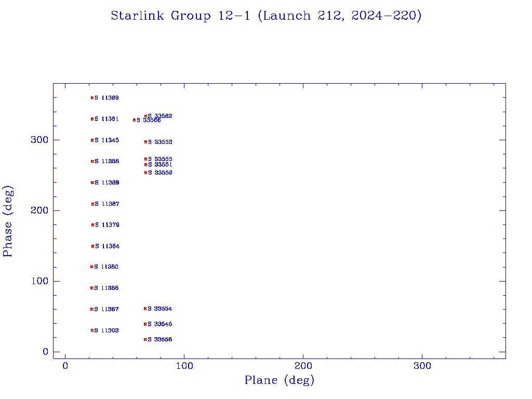
Task: Select satellite label S 33559
Action: pos(160,172)
